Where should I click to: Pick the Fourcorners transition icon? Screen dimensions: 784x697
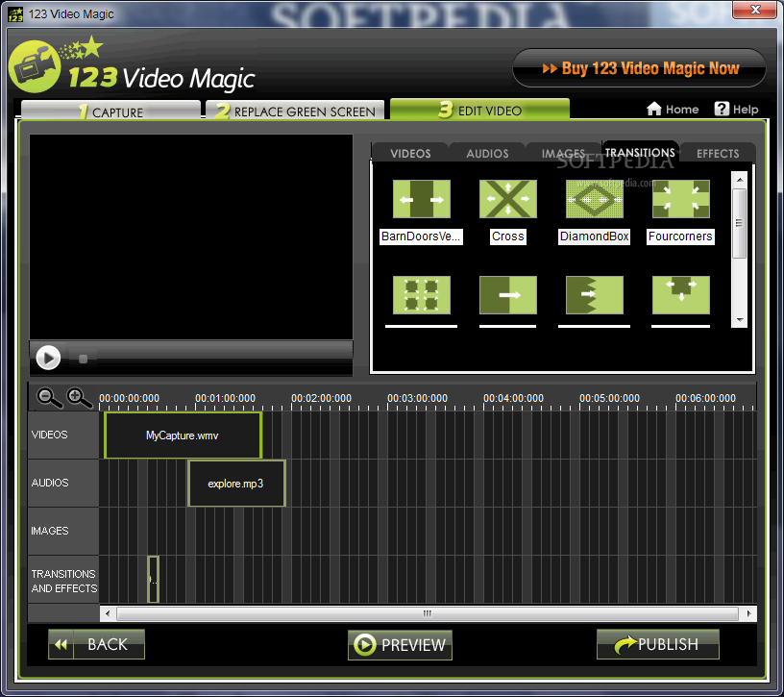pyautogui.click(x=681, y=199)
